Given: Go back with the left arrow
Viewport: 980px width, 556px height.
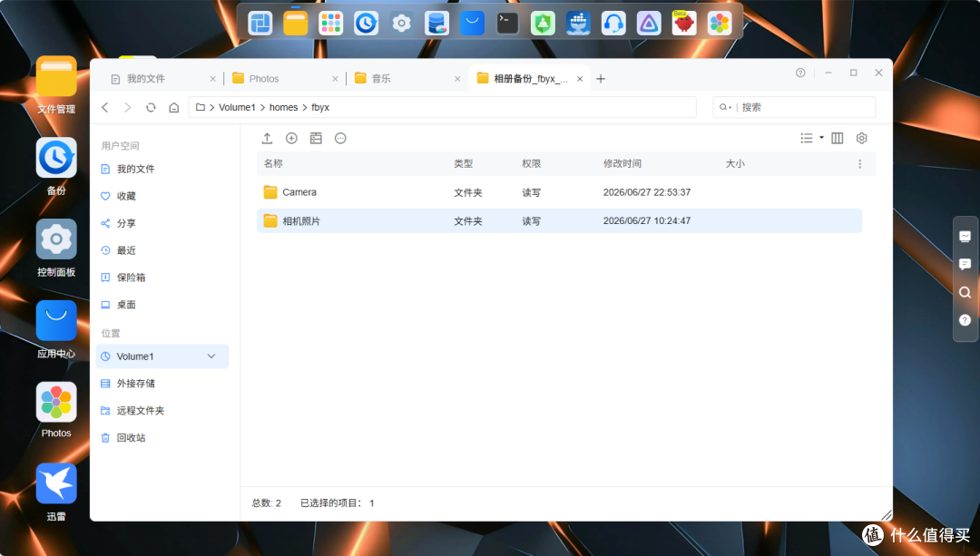Looking at the screenshot, I should (x=105, y=107).
